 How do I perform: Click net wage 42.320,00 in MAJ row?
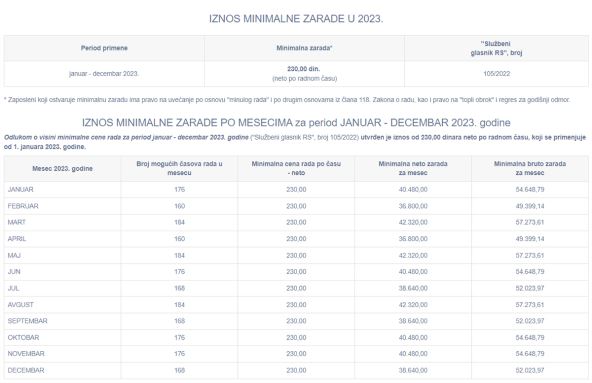click(x=413, y=255)
